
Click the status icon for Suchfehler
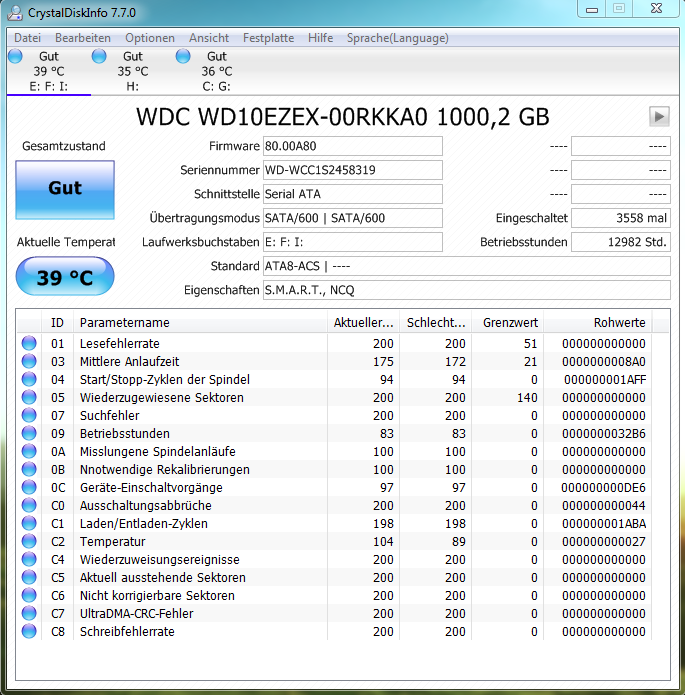click(29, 415)
